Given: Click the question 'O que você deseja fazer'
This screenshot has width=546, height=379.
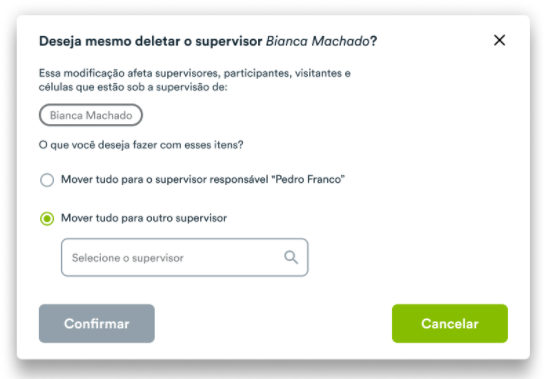Looking at the screenshot, I should [x=141, y=145].
